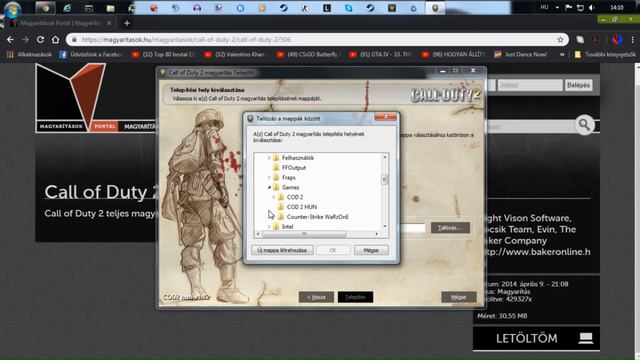
Task: Click the Magyarítások Portál logo
Action: pos(71,98)
